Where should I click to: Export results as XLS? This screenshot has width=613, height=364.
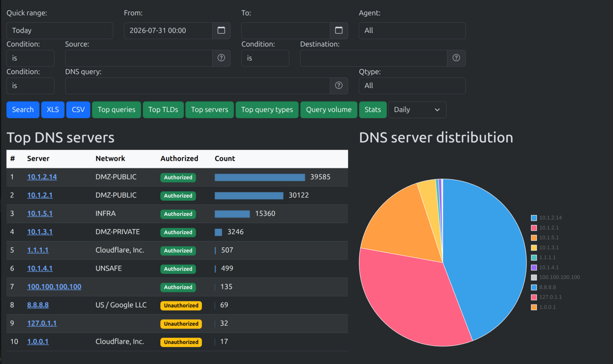click(x=53, y=110)
